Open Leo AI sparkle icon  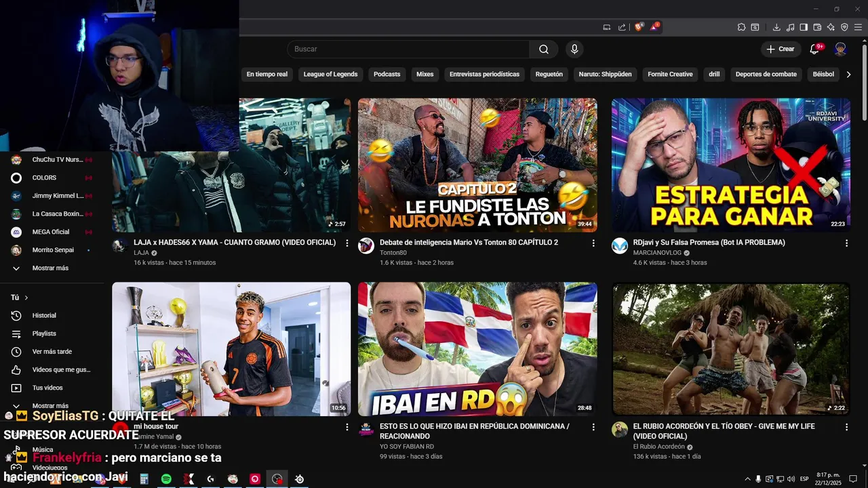tap(831, 27)
